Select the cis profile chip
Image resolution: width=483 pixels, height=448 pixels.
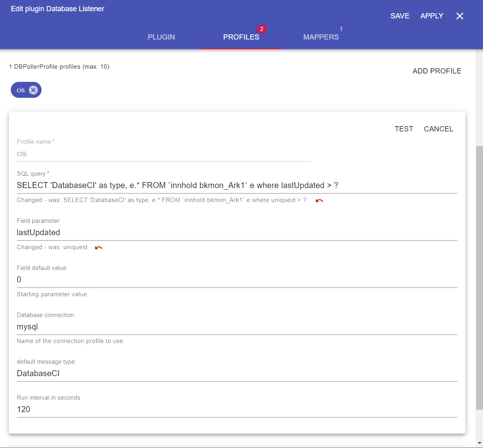(21, 90)
